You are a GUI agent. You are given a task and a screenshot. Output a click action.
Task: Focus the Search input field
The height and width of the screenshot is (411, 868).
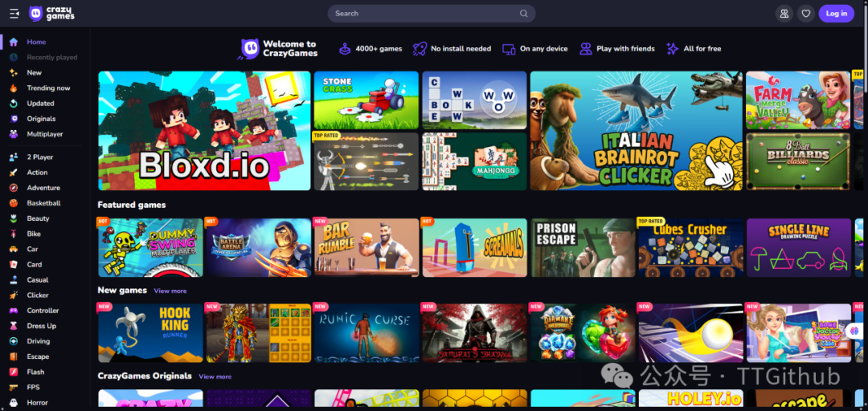pyautogui.click(x=432, y=14)
